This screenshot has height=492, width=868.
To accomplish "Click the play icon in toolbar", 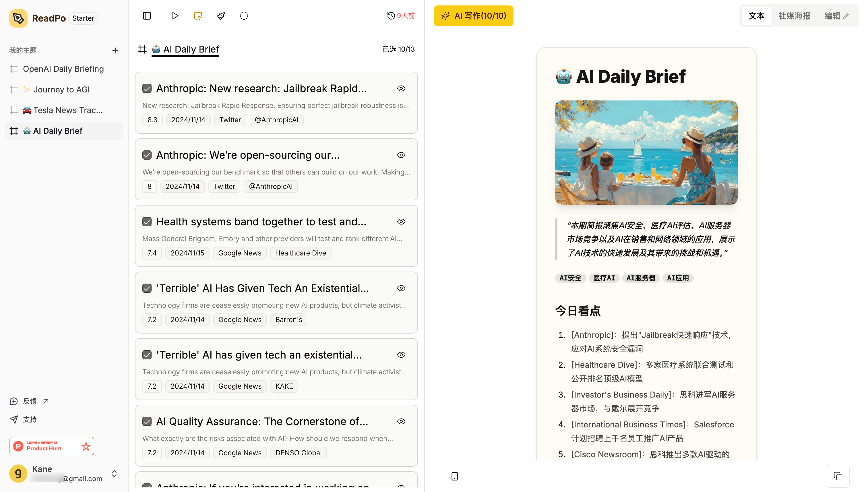I will [175, 16].
